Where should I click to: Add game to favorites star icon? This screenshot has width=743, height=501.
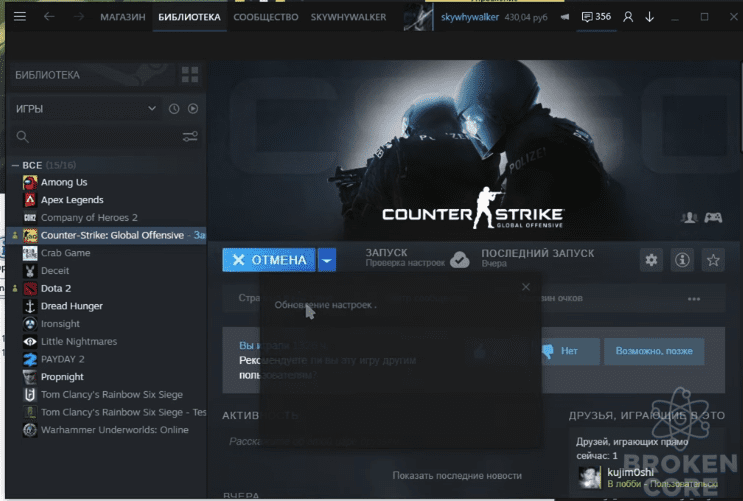click(713, 260)
